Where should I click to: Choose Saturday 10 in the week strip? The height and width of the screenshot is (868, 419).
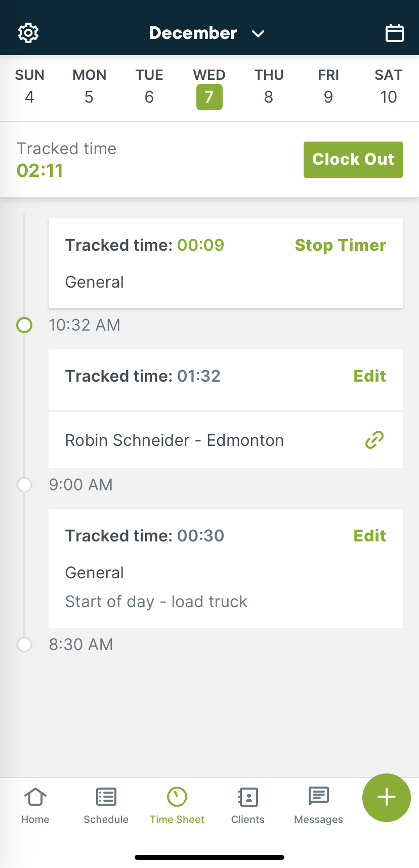pos(388,87)
